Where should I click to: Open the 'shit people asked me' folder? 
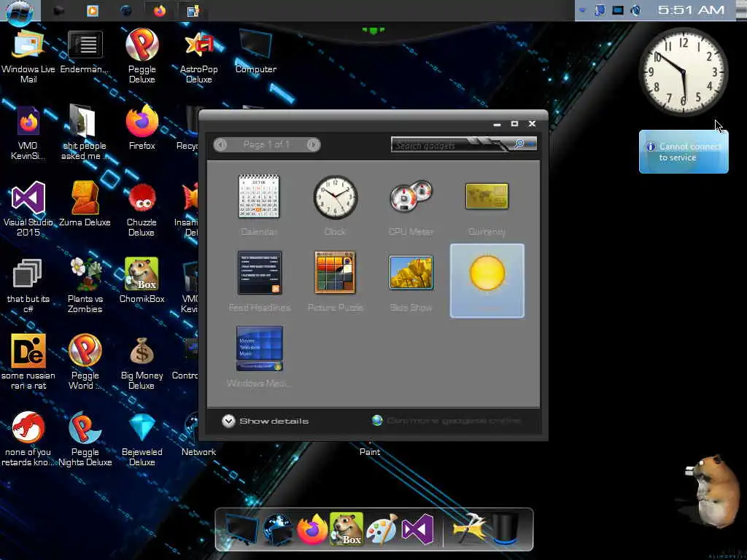84,133
